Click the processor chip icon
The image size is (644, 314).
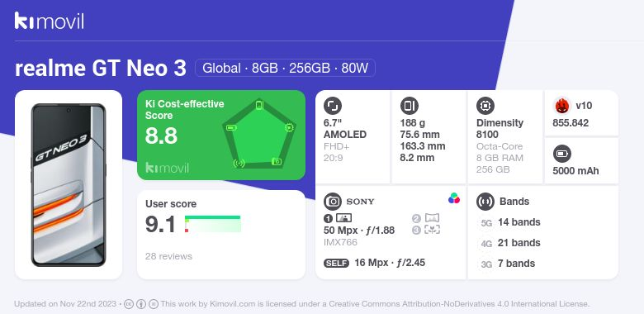pos(485,106)
